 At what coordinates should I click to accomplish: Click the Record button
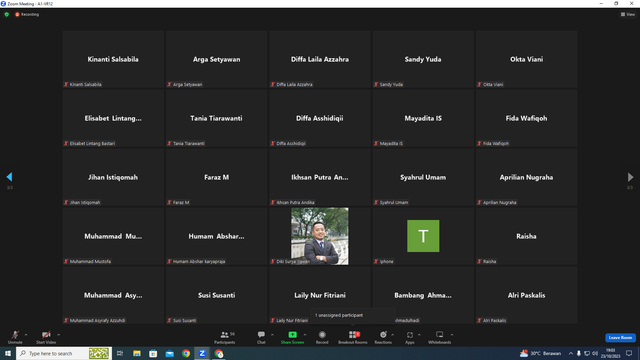tap(322, 337)
